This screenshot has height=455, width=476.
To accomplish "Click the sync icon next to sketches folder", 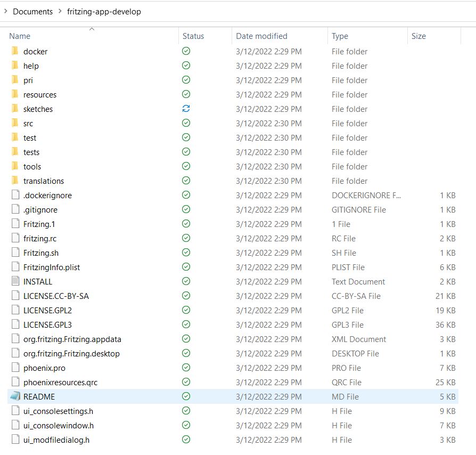I will (186, 109).
